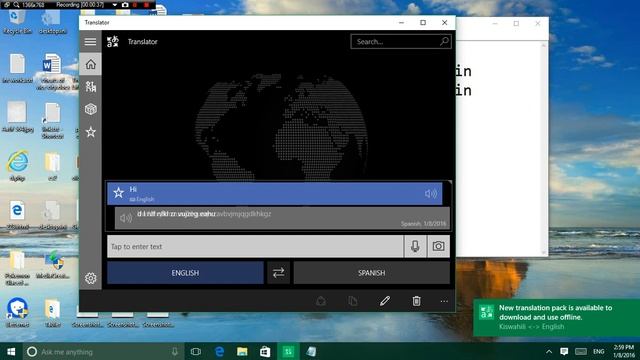Click the scrollbar in the background Notepad window
The width and height of the screenshot is (640, 360).
(543, 149)
